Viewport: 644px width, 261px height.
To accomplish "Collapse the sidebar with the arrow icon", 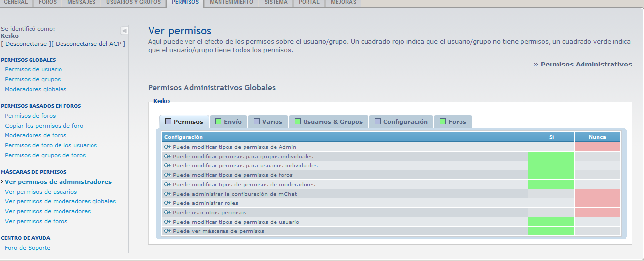I will click(x=124, y=31).
